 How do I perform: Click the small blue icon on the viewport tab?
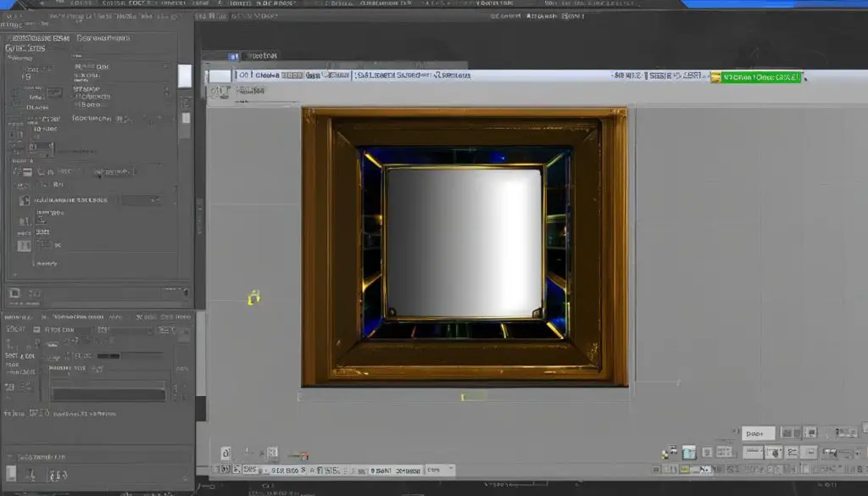234,56
